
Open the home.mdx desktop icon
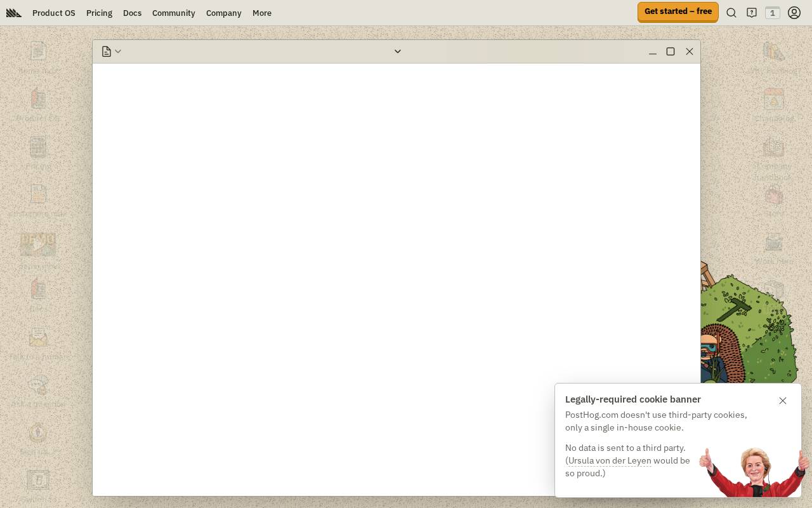(38, 57)
